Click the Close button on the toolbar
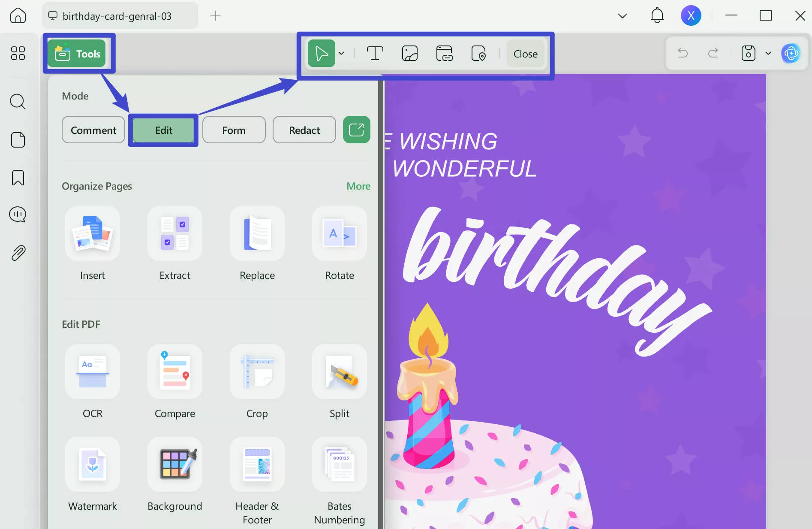This screenshot has width=812, height=529. coord(525,54)
